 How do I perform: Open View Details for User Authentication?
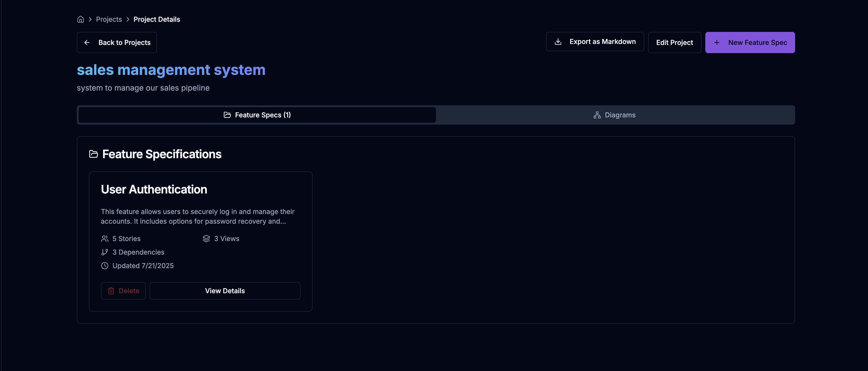[x=225, y=291]
